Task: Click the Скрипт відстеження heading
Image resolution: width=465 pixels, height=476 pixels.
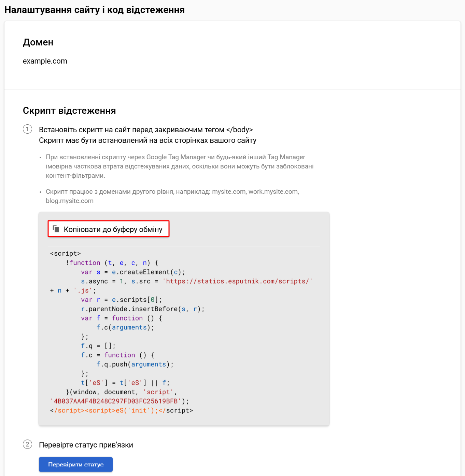Action: point(69,111)
